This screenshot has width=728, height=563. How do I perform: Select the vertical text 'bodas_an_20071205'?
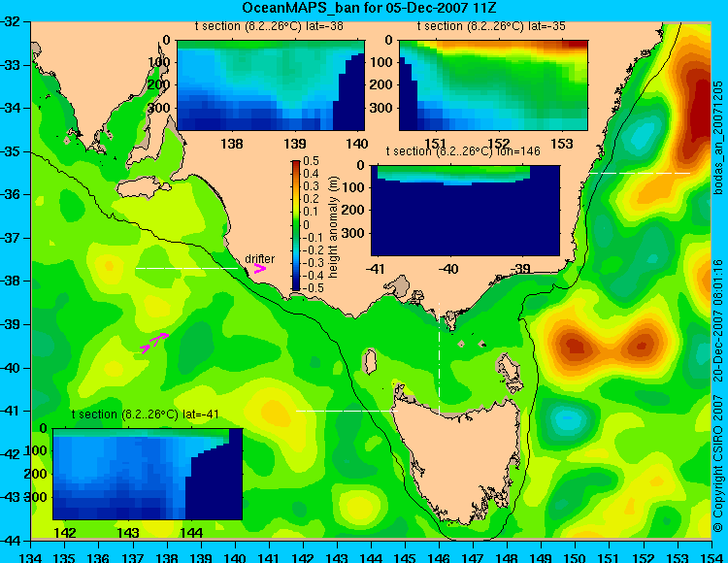(717, 137)
